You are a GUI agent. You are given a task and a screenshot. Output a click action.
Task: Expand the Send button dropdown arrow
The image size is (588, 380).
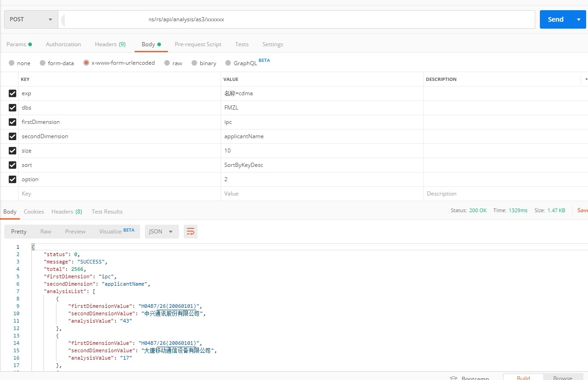578,19
